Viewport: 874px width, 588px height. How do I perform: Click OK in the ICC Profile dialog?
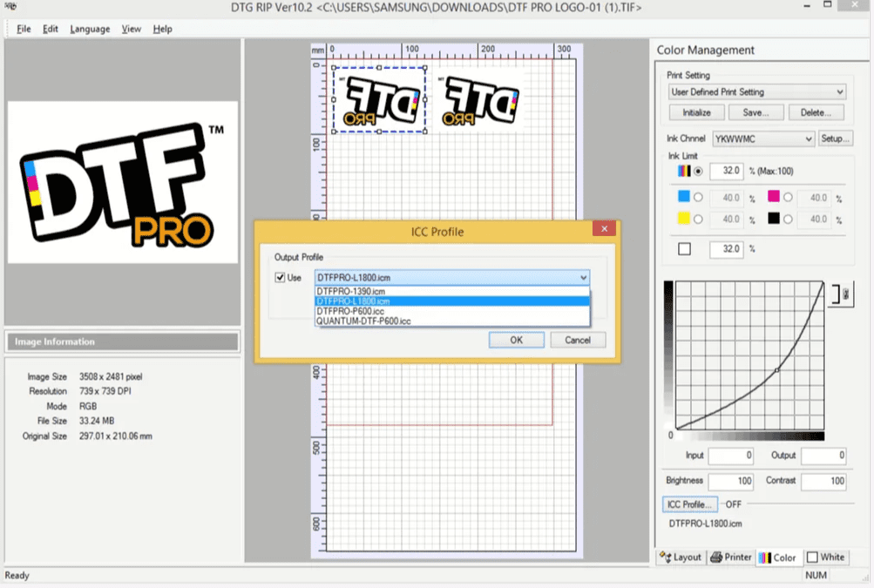click(x=516, y=340)
